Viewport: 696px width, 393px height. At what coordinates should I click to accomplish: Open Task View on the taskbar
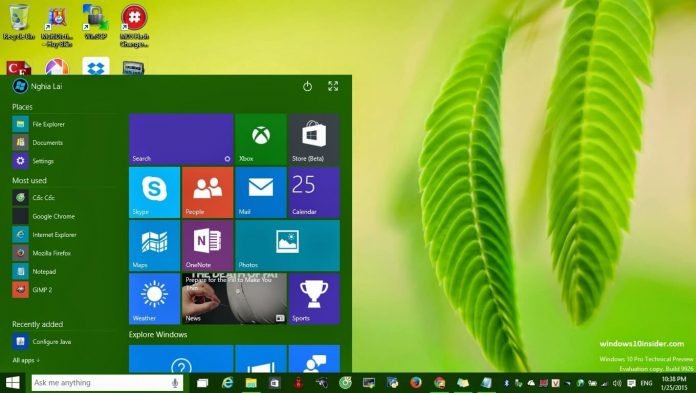(202, 383)
